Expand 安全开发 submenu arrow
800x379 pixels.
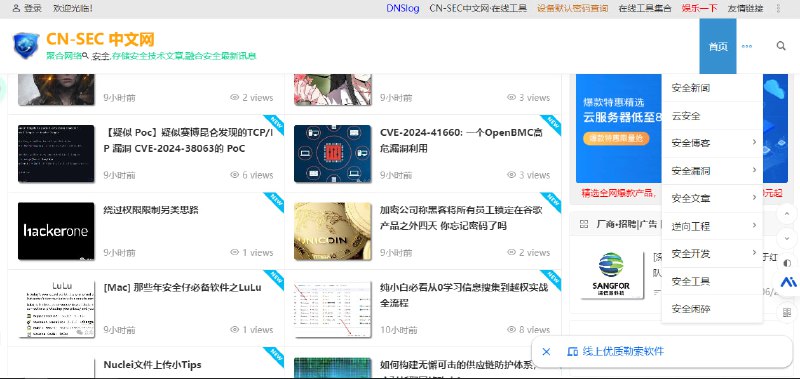[x=754, y=252]
